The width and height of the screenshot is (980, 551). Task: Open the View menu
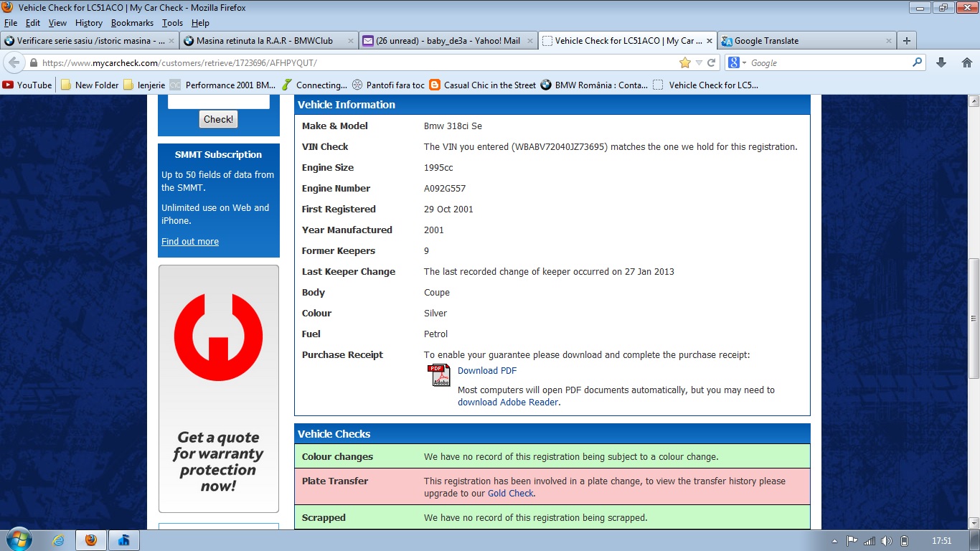(x=57, y=23)
